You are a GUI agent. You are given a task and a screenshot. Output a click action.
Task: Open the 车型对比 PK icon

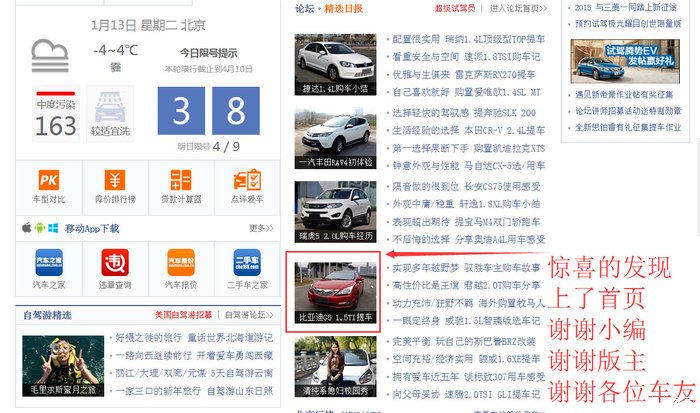pos(49,180)
